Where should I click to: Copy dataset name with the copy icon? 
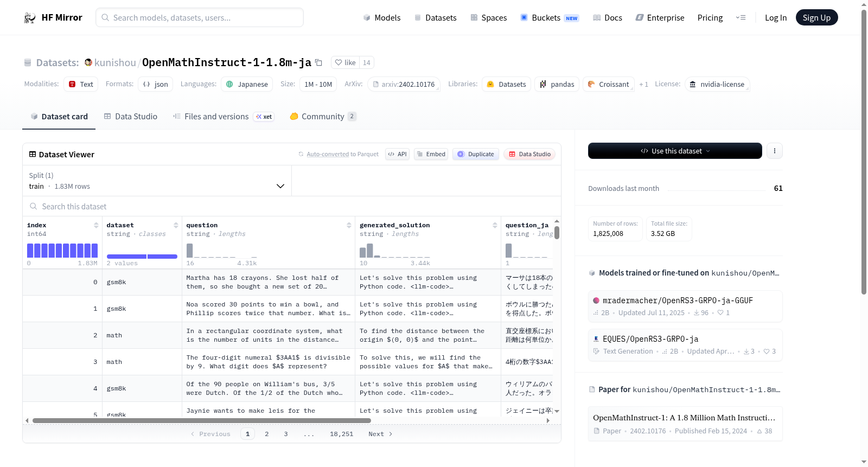(x=319, y=62)
